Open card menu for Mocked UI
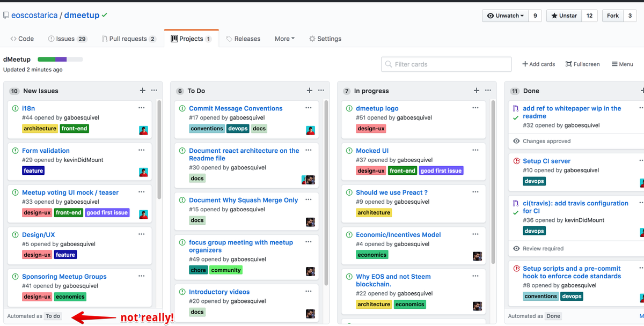This screenshot has height=326, width=644. 475,150
